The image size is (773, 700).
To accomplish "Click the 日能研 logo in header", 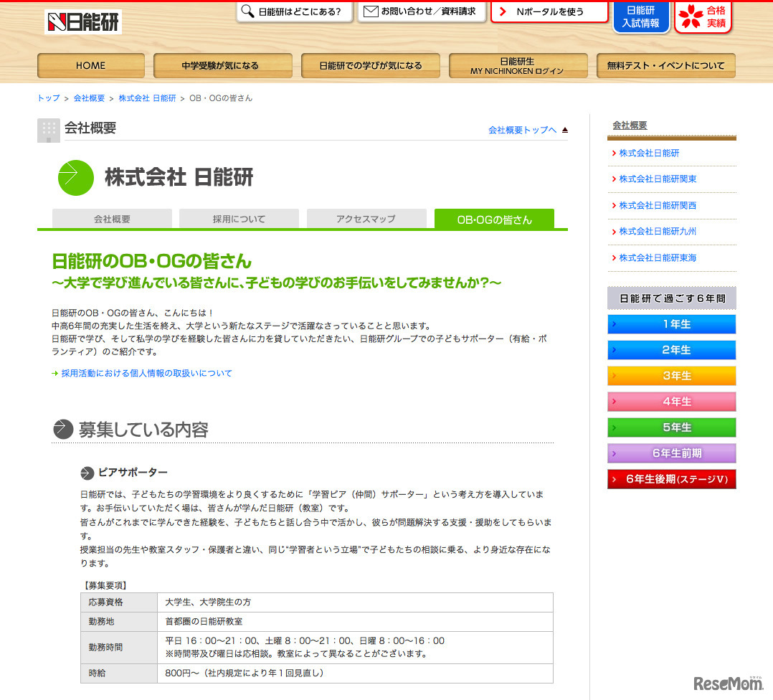I will click(83, 22).
